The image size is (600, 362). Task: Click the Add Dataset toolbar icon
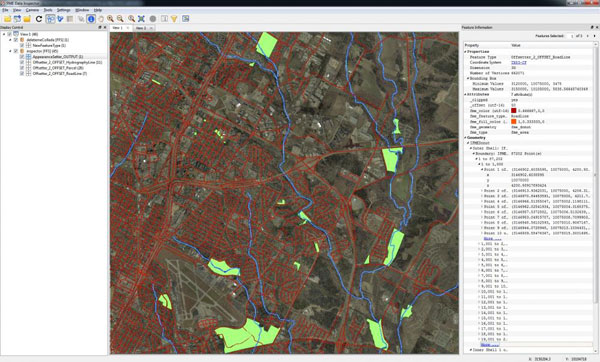[17, 19]
